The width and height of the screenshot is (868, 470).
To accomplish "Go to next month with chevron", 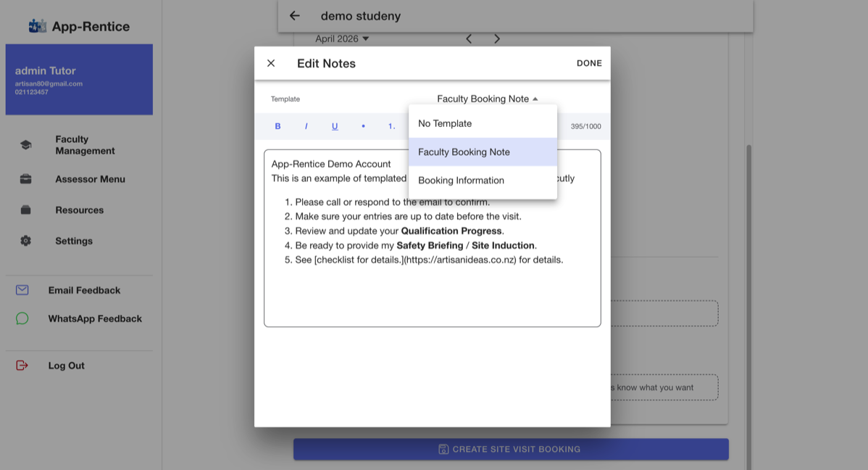I will pyautogui.click(x=496, y=38).
